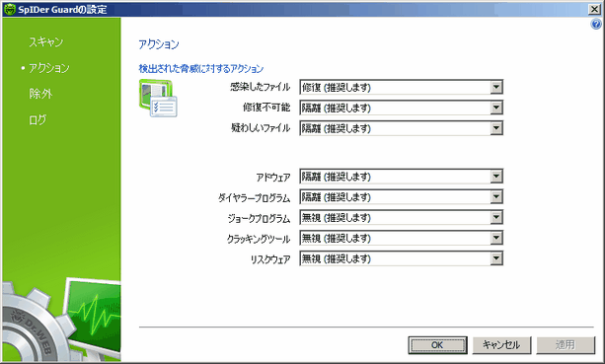605x364 pixels.
Task: Click the 疑わしいファイル label
Action: pos(261,128)
